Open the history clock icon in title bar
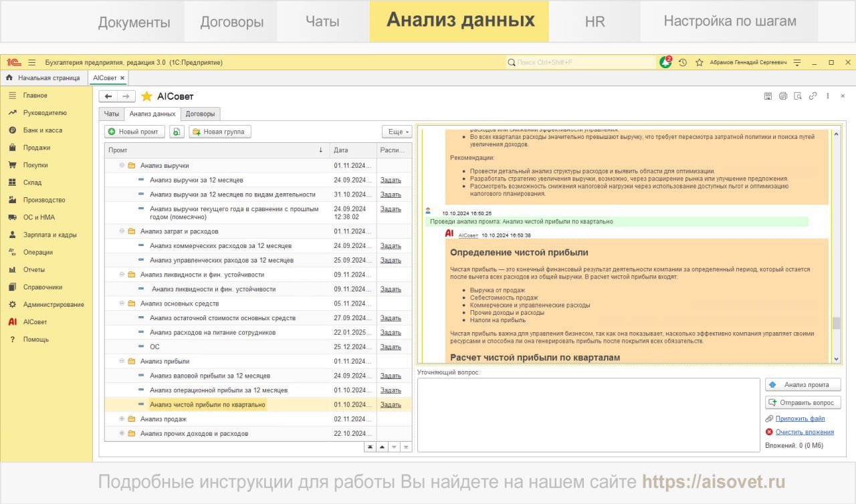The image size is (856, 504). (x=683, y=62)
